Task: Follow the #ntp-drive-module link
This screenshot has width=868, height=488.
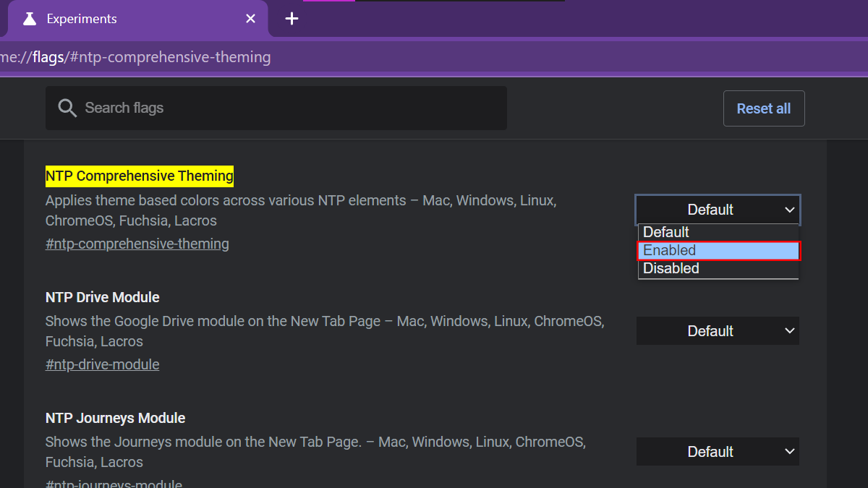Action: (x=103, y=364)
